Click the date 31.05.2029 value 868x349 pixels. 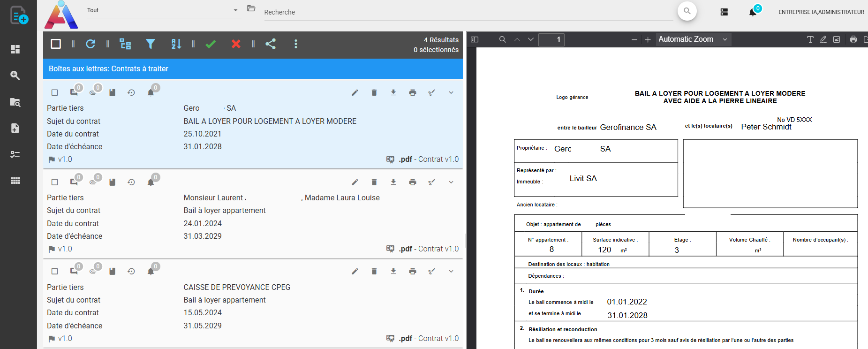[x=203, y=326]
